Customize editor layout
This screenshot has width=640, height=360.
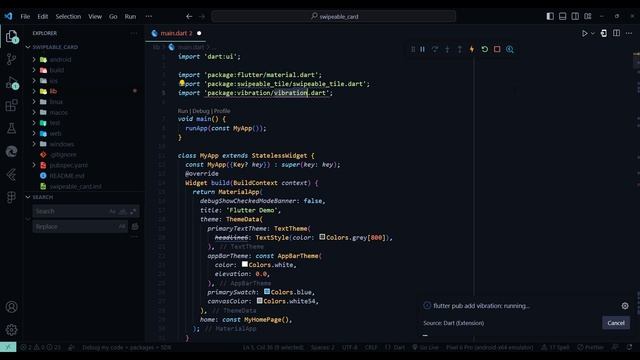(588, 16)
